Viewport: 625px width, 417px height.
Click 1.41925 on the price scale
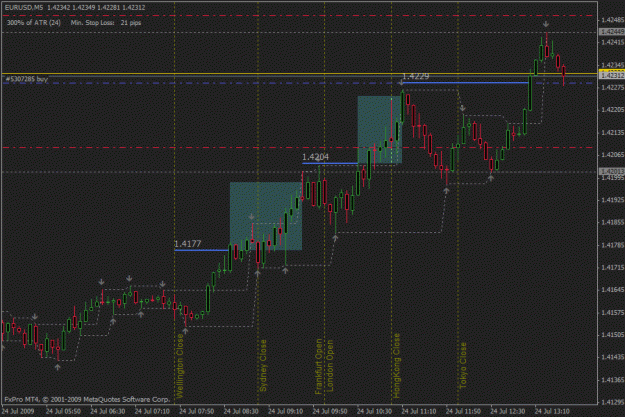click(613, 200)
